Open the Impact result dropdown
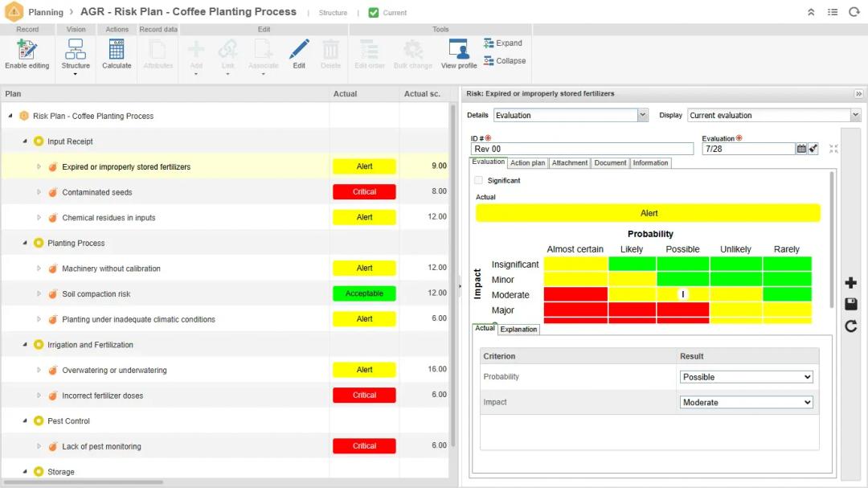Image resolution: width=868 pixels, height=488 pixels. (x=747, y=403)
